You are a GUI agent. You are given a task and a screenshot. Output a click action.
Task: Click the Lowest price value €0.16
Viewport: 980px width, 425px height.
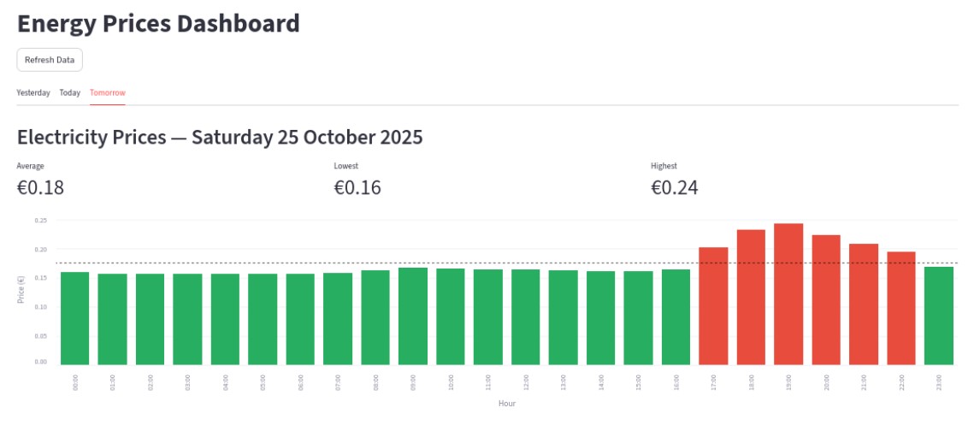coord(357,187)
